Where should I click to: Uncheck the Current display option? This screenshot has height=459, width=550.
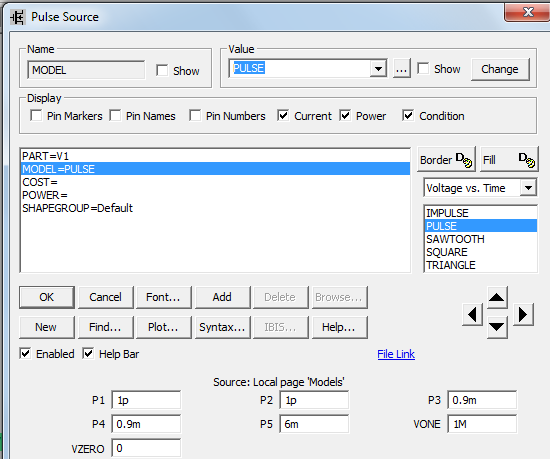(x=283, y=115)
